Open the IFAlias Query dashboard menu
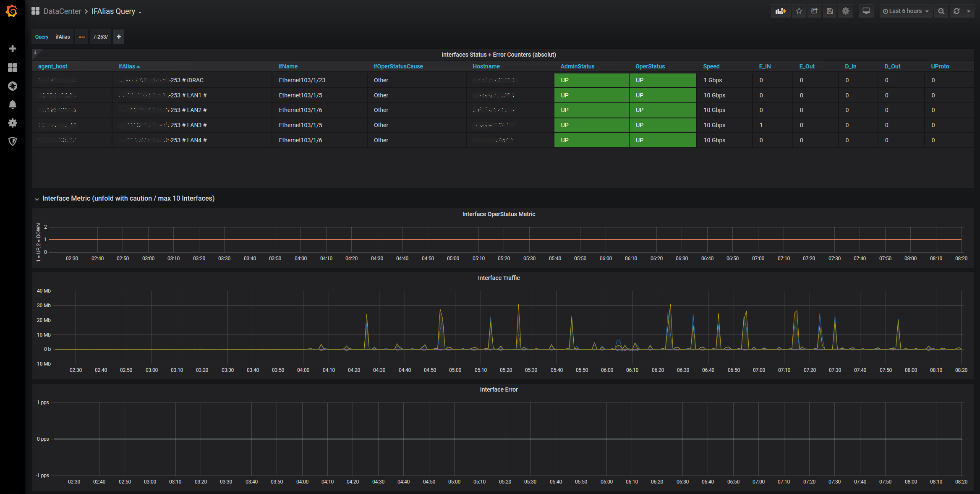The height and width of the screenshot is (494, 980). click(x=117, y=11)
